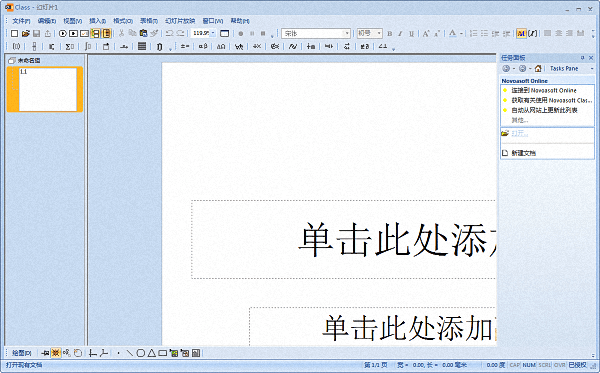This screenshot has height=373, width=600.
Task: Save the document with the floppy icon
Action: pyautogui.click(x=37, y=34)
